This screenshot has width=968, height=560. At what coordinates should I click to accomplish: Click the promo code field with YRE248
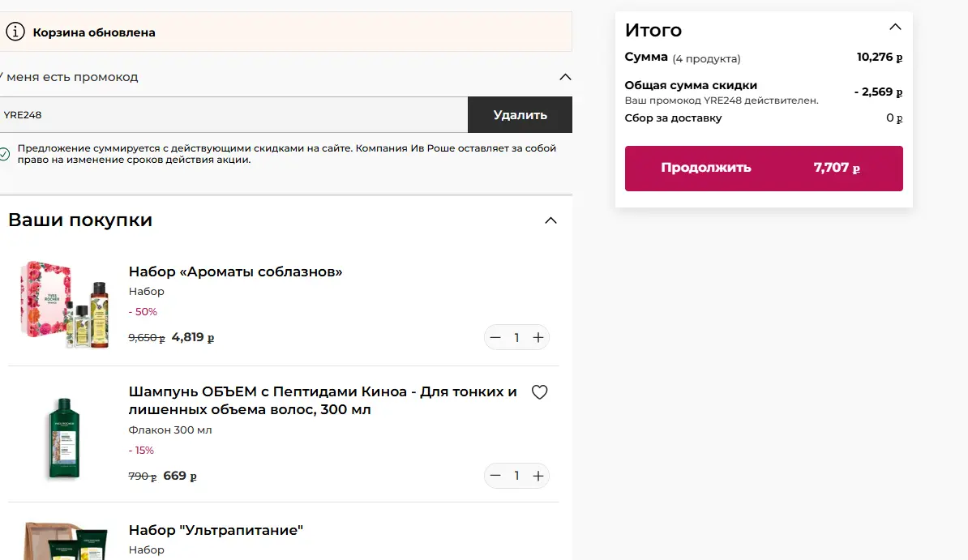point(233,115)
